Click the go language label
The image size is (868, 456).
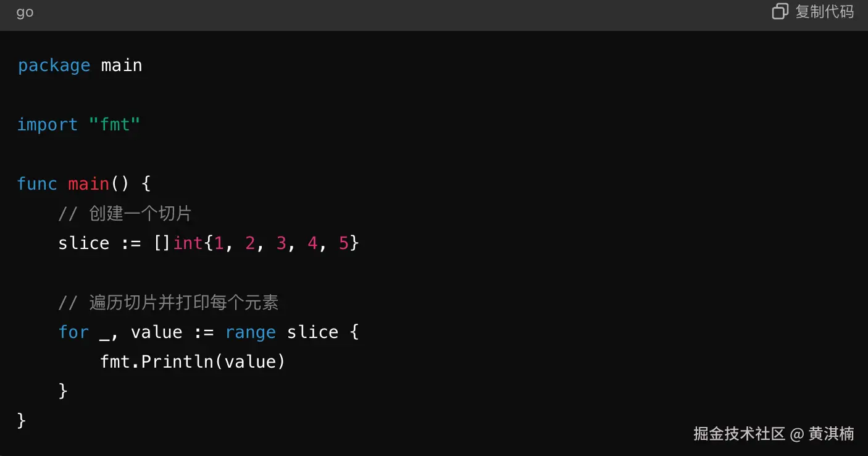tap(25, 13)
